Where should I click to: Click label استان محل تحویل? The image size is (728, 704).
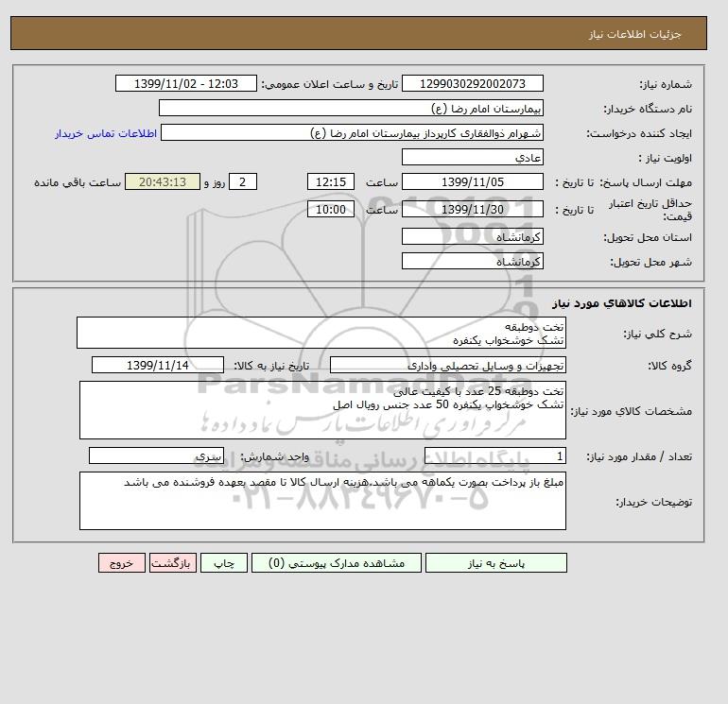tap(648, 237)
